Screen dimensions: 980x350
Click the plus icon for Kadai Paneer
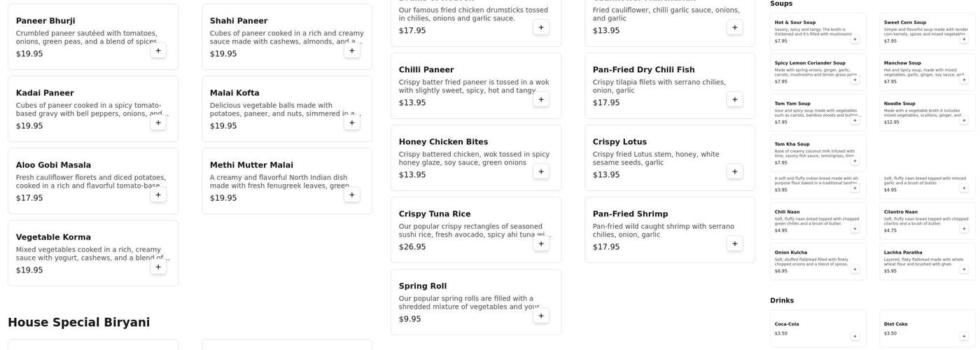(x=158, y=122)
